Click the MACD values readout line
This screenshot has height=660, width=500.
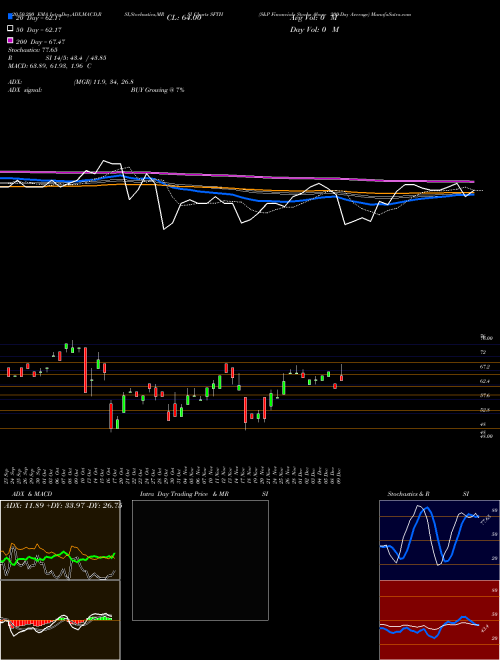(x=50, y=66)
